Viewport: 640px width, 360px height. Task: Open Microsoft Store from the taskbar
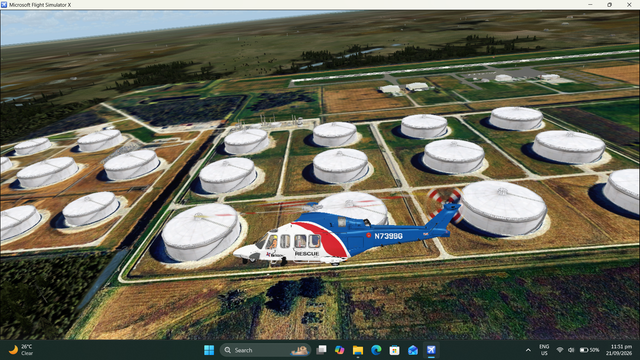coord(394,350)
